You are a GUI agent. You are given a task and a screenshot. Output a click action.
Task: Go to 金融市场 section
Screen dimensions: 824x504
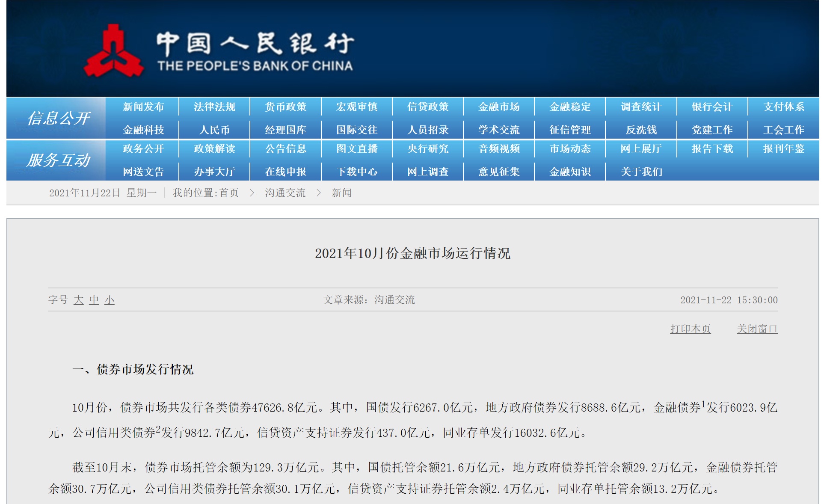coord(499,107)
